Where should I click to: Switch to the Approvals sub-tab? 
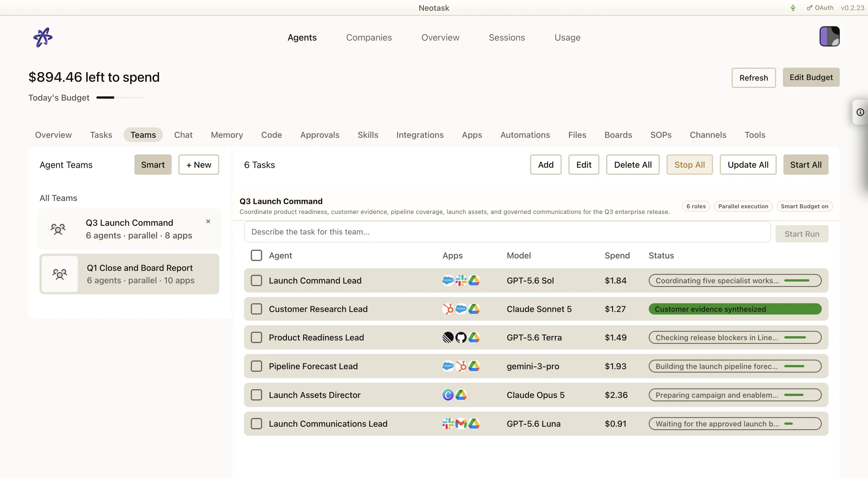click(320, 135)
